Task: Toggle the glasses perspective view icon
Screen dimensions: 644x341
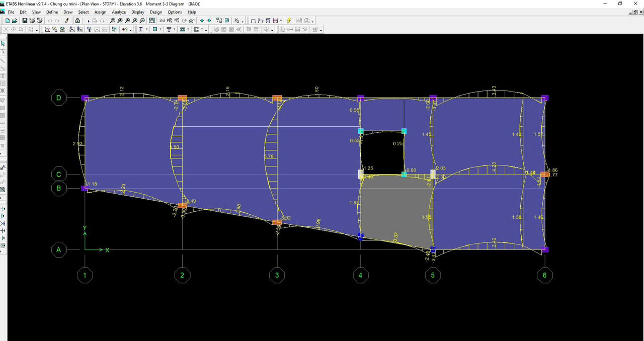Action: 192,21
